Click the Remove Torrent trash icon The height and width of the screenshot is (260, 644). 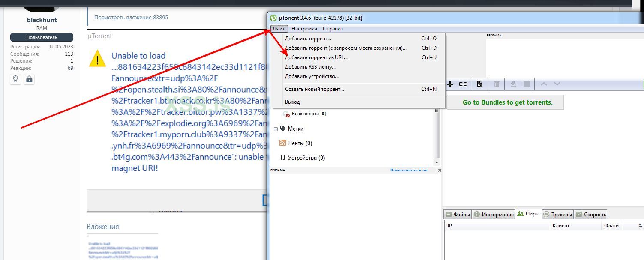pos(497,84)
